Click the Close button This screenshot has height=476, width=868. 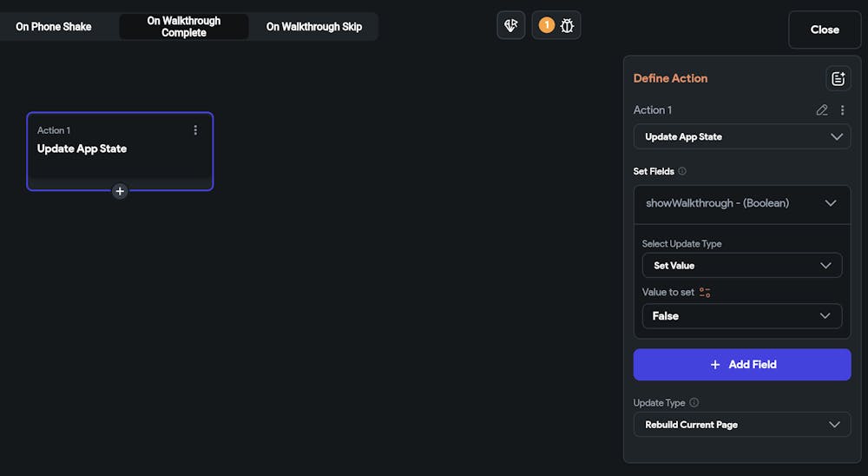[x=824, y=30]
